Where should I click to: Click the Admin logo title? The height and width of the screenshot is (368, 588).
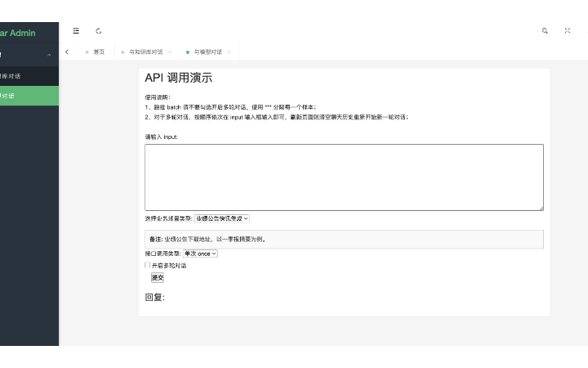coord(18,33)
